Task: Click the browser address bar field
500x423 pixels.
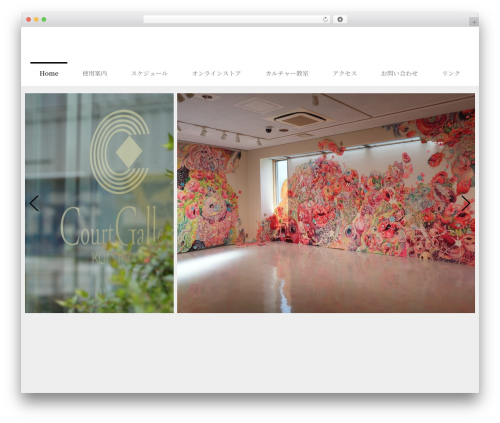Action: click(x=237, y=19)
